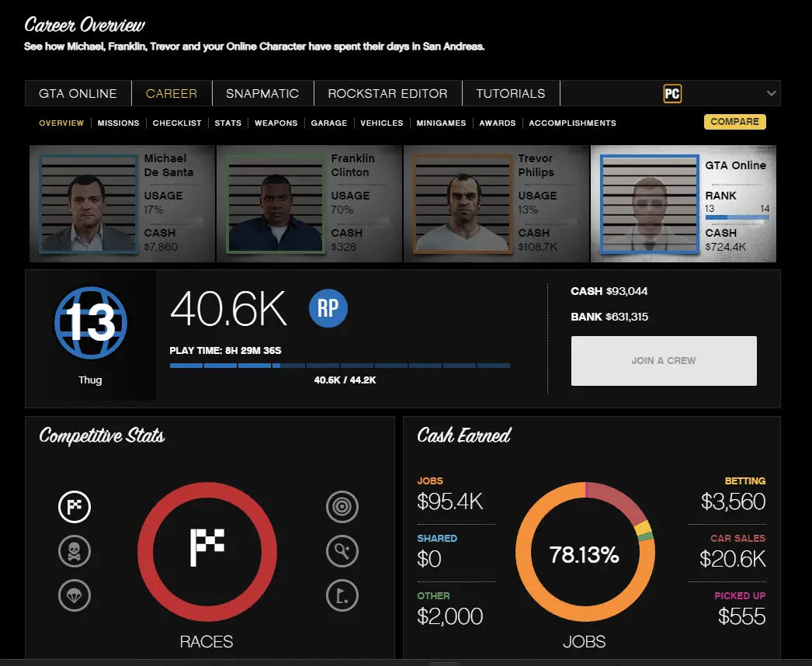Click the CAR SALES $20.6K cash entry
This screenshot has width=812, height=666.
[x=732, y=552]
